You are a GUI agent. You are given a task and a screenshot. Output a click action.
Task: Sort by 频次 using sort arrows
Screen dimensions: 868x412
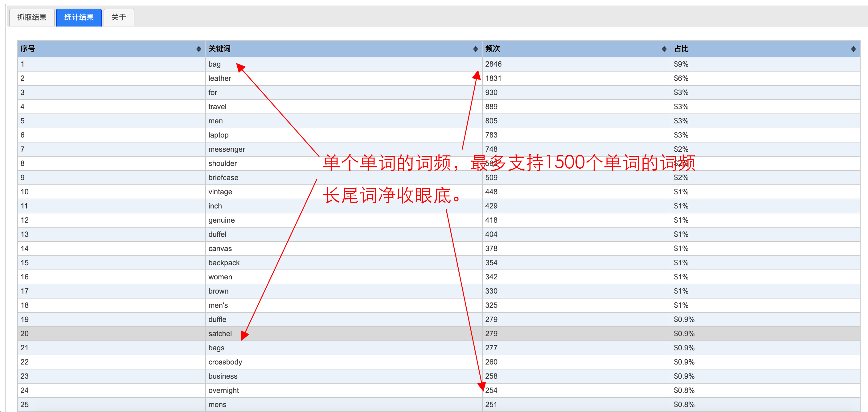664,49
